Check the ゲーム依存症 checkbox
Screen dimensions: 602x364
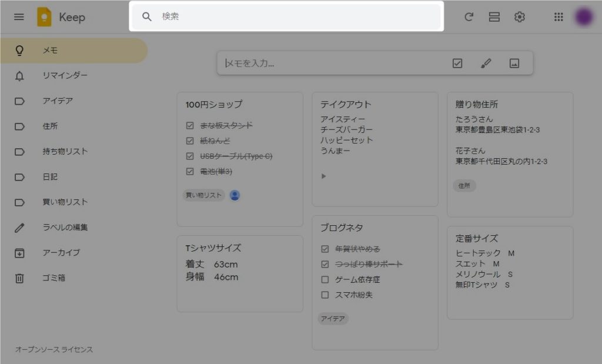coord(325,280)
